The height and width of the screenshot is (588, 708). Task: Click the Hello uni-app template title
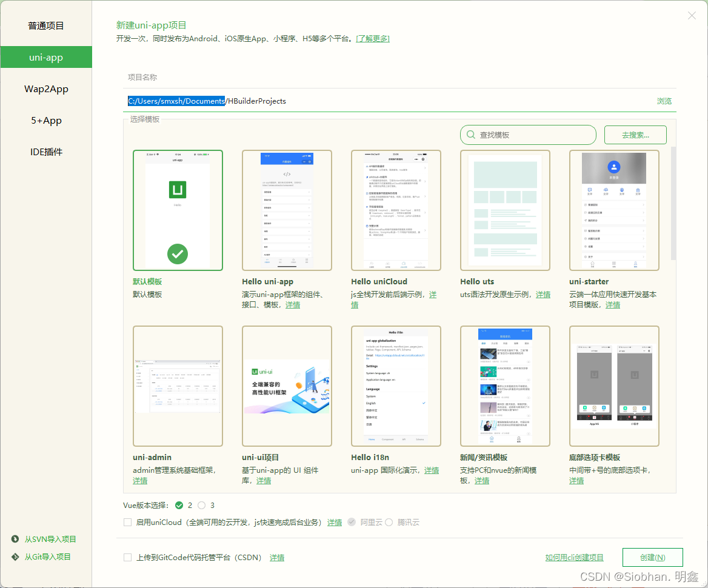click(268, 281)
